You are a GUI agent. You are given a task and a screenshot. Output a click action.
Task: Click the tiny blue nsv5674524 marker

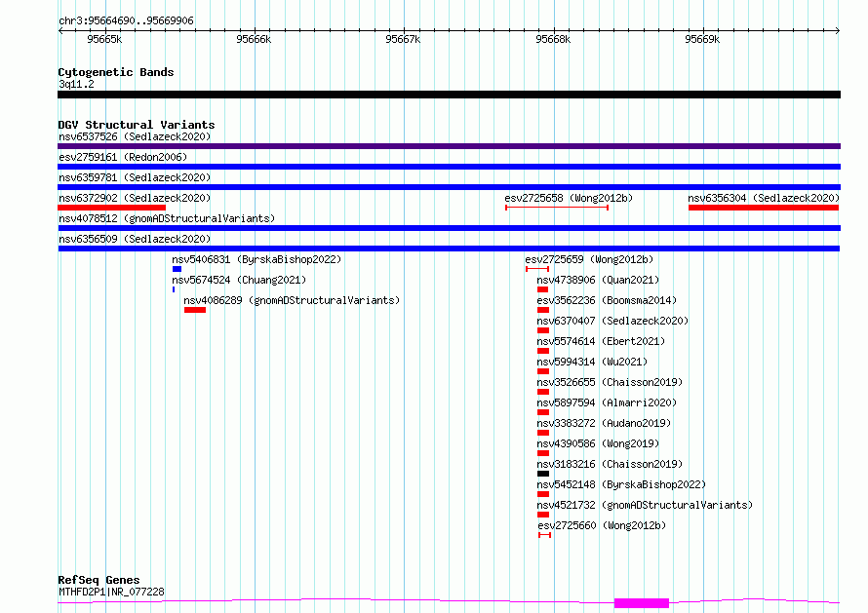tap(174, 289)
